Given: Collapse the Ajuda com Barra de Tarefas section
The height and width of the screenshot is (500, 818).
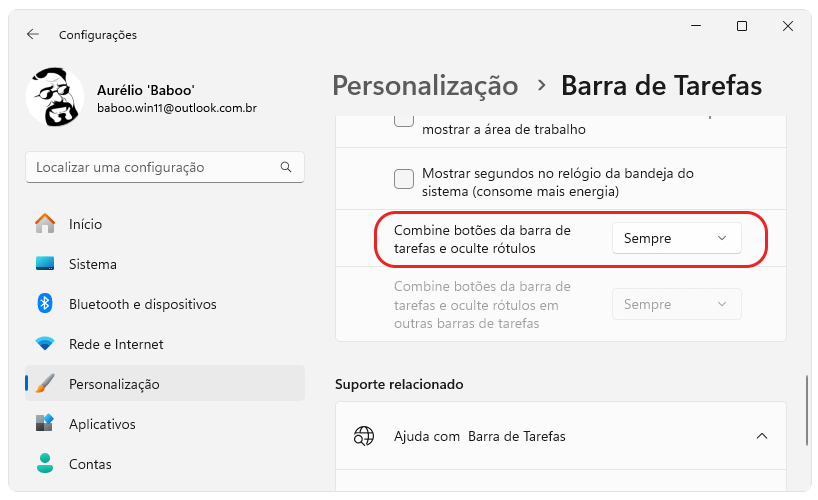Looking at the screenshot, I should pyautogui.click(x=762, y=436).
